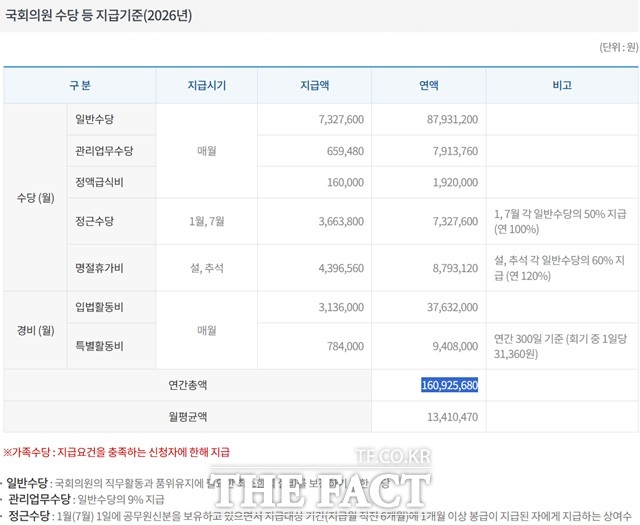Select the 관리업무수당 row label
The height and width of the screenshot is (525, 640).
[104, 151]
